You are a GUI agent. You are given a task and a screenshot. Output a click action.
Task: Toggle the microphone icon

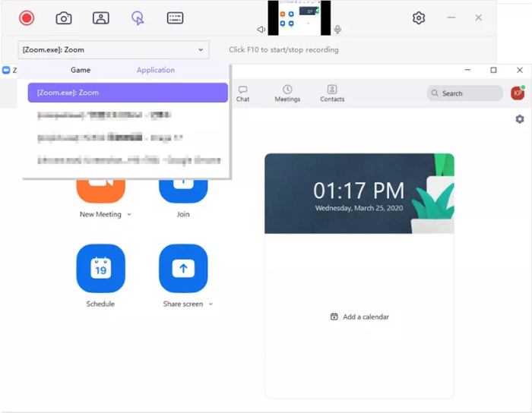[337, 30]
